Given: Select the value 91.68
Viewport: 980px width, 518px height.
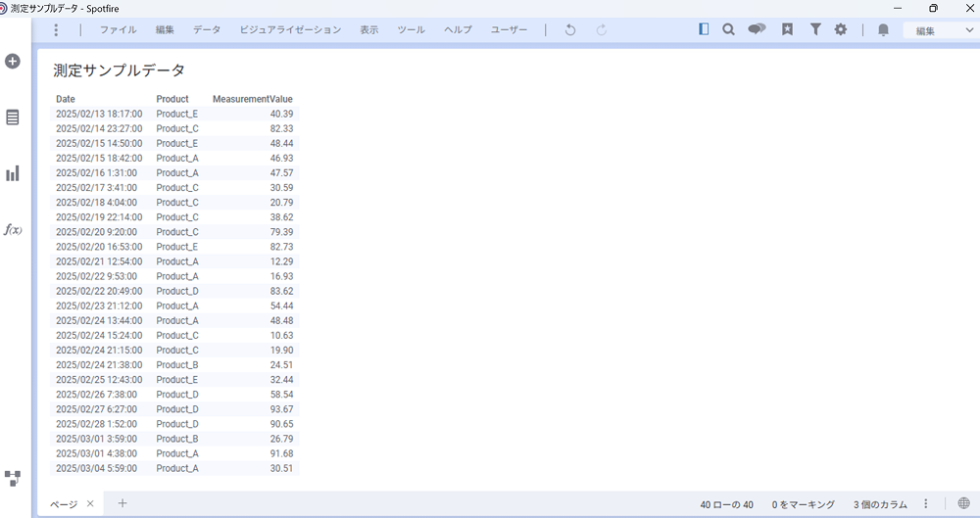Looking at the screenshot, I should point(281,453).
